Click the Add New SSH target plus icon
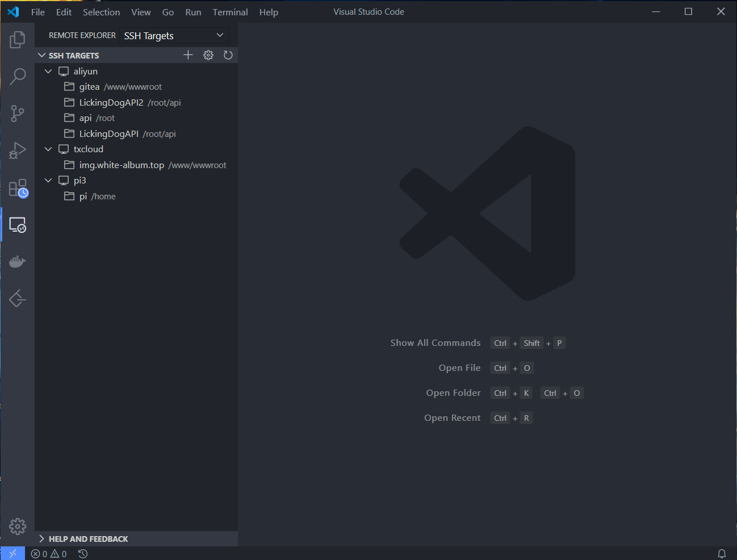The image size is (737, 560). 189,55
